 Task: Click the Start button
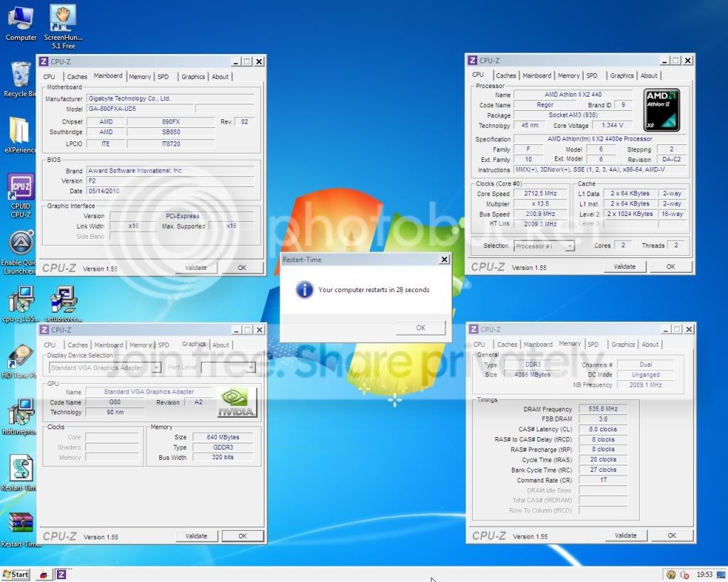16,575
